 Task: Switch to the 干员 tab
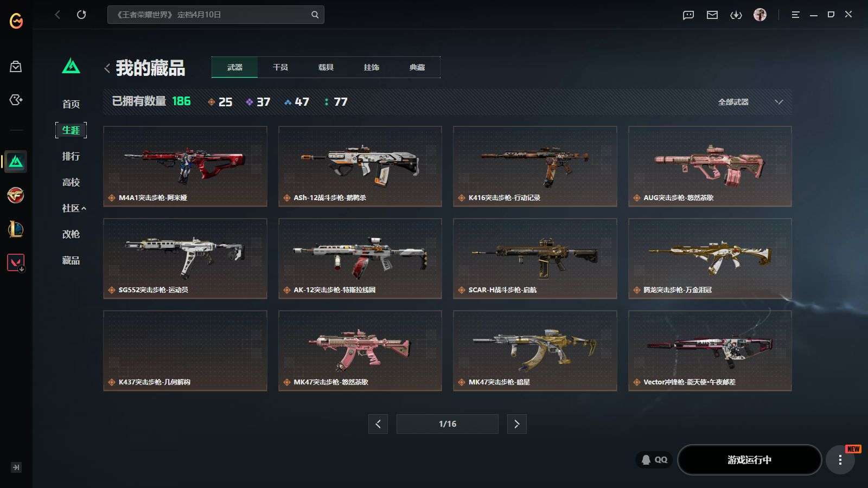point(280,67)
